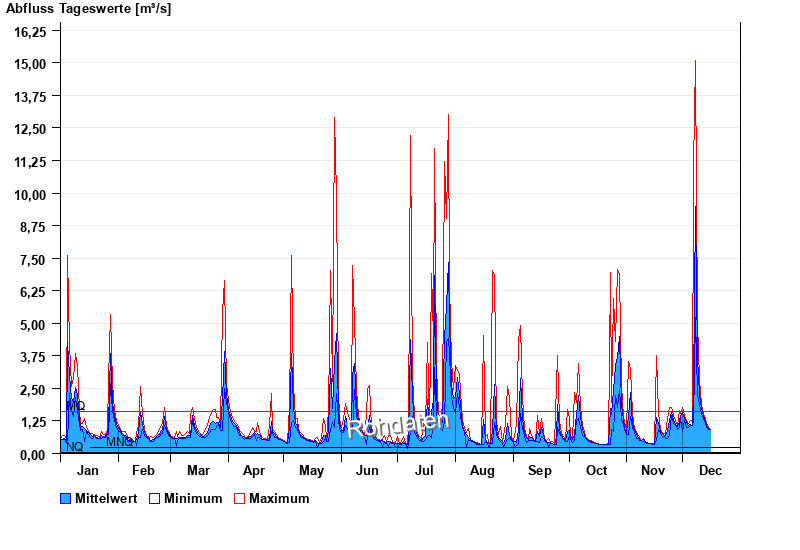Click the MQ reference line label
The image size is (800, 550).
[76, 406]
